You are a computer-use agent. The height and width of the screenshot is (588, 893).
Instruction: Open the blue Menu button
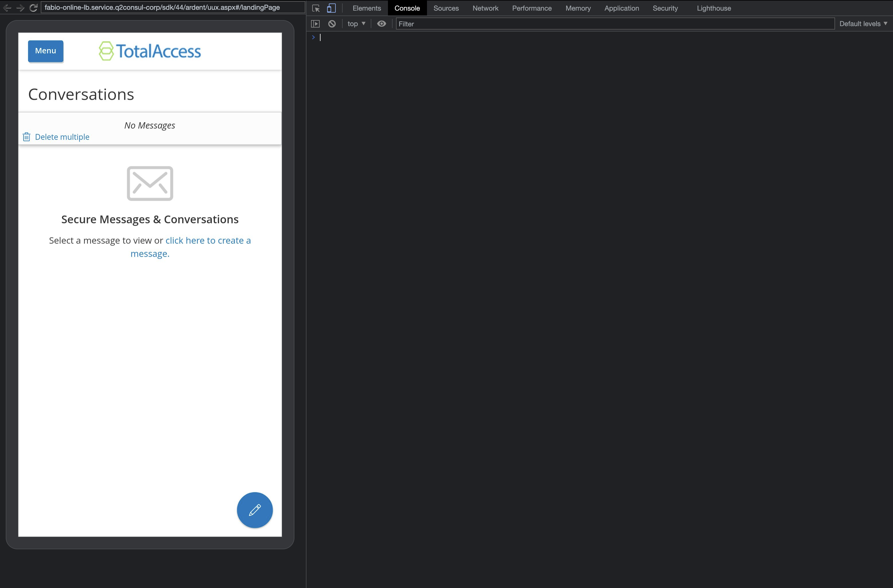[46, 51]
